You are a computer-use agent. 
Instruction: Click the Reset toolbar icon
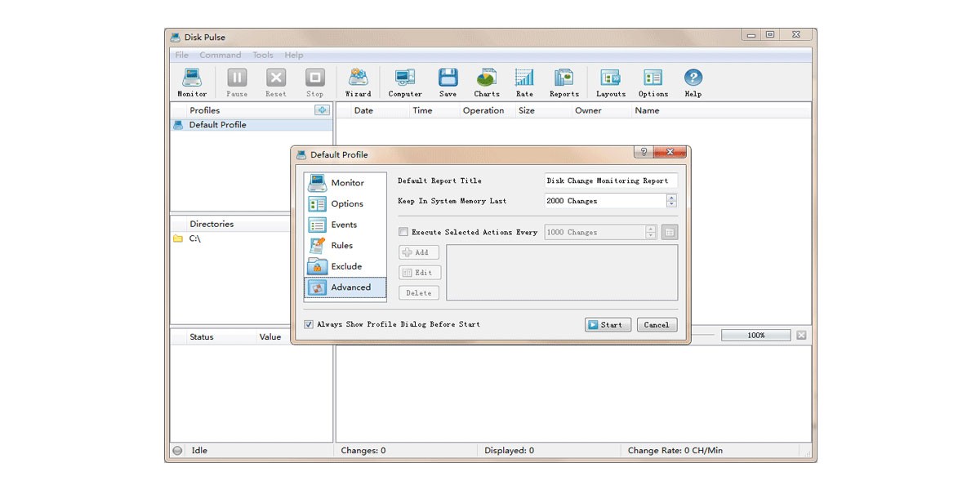[x=276, y=82]
